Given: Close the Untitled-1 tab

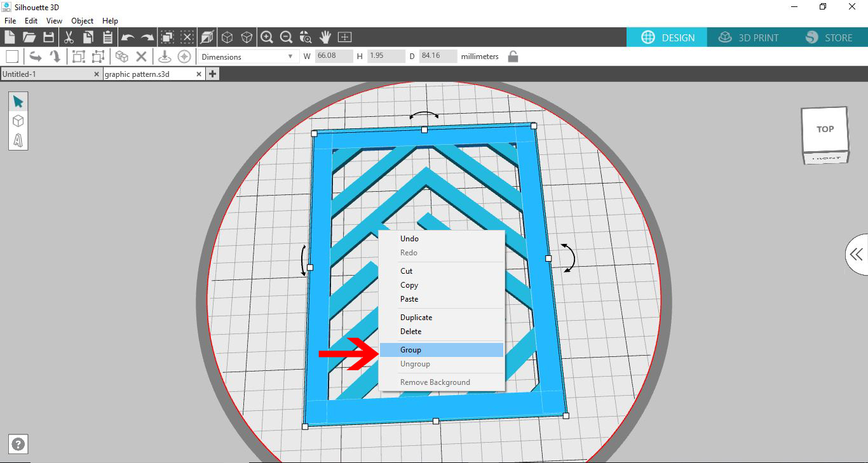Looking at the screenshot, I should pyautogui.click(x=97, y=74).
